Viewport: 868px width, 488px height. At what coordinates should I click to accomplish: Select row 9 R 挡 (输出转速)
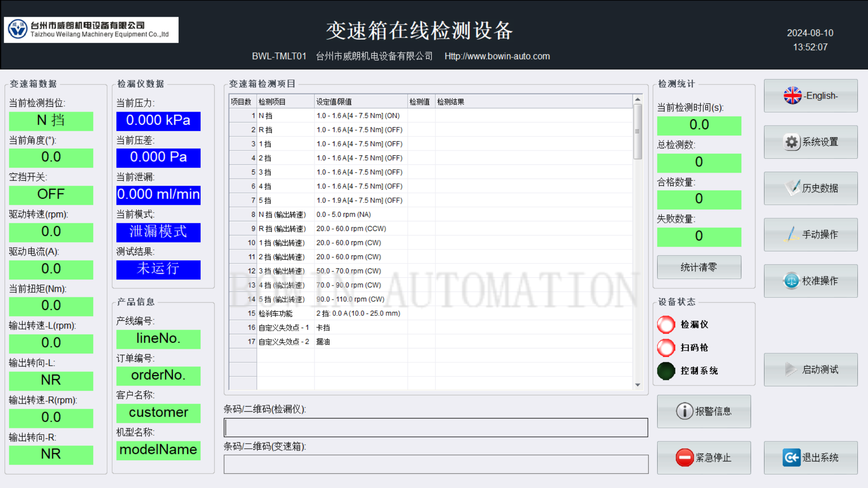(430, 229)
